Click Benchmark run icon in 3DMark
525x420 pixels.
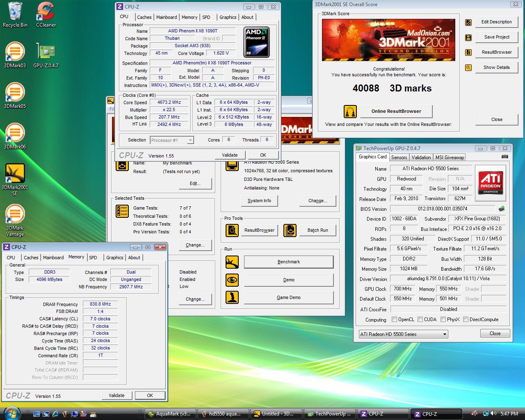pos(232,262)
